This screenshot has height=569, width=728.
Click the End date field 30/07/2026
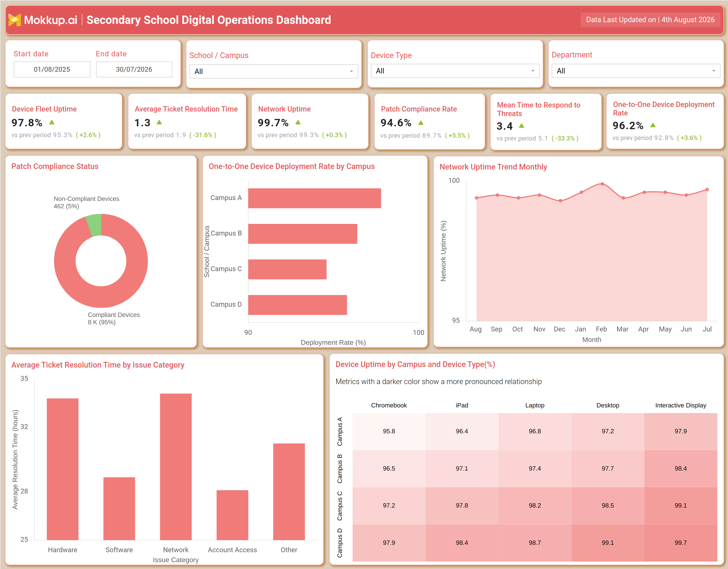pos(134,69)
